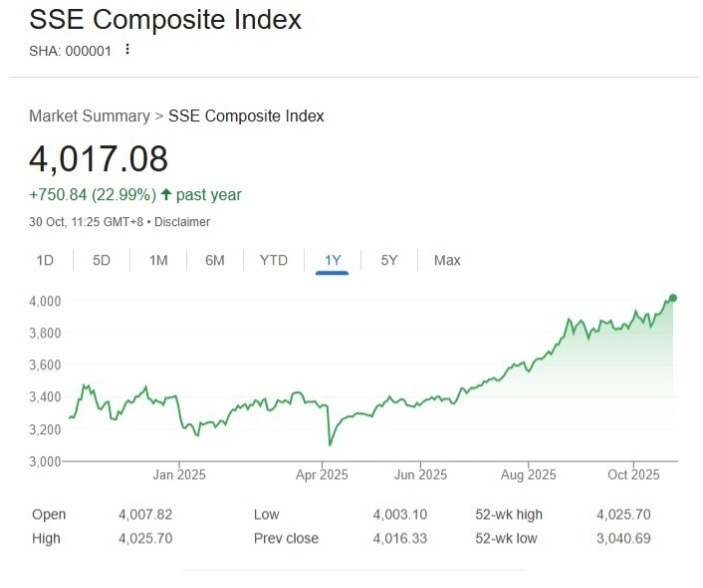Click the April 2025 dip on chart
This screenshot has width=703, height=588.
[330, 443]
